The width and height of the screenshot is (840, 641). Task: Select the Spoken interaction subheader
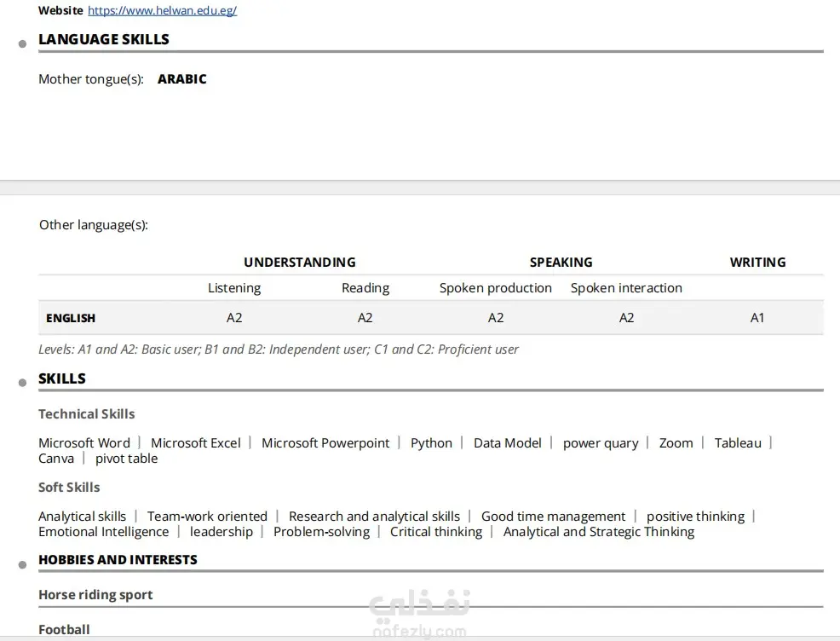(x=626, y=288)
